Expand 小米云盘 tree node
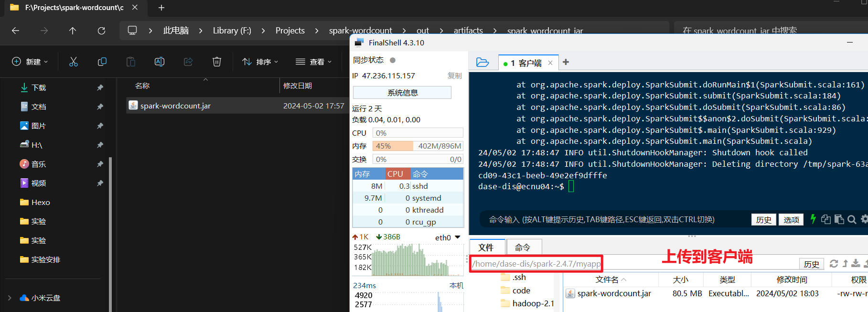The image size is (868, 312). 10,298
